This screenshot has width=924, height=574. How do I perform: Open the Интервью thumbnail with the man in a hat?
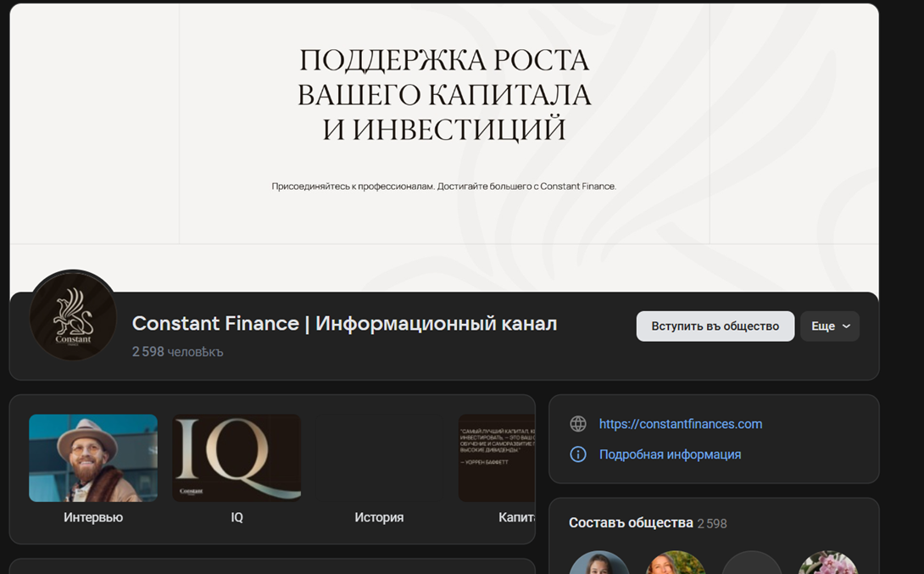tap(93, 458)
